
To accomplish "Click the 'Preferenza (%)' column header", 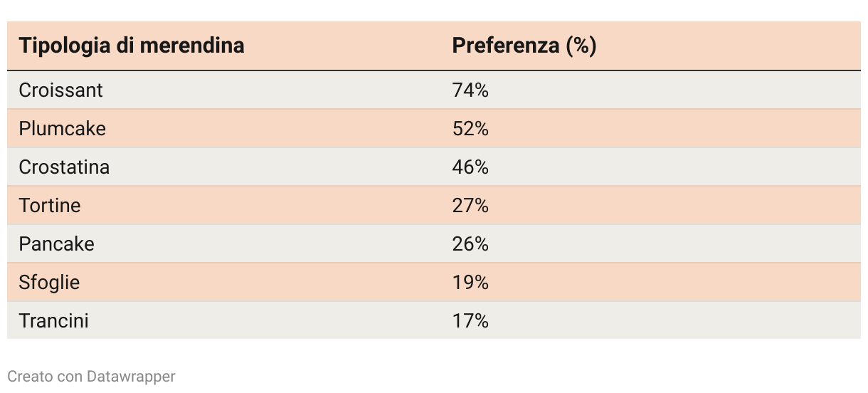I will 524,46.
